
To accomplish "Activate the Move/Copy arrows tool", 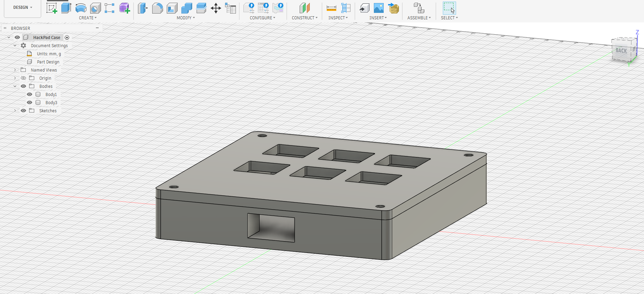I will pyautogui.click(x=216, y=8).
